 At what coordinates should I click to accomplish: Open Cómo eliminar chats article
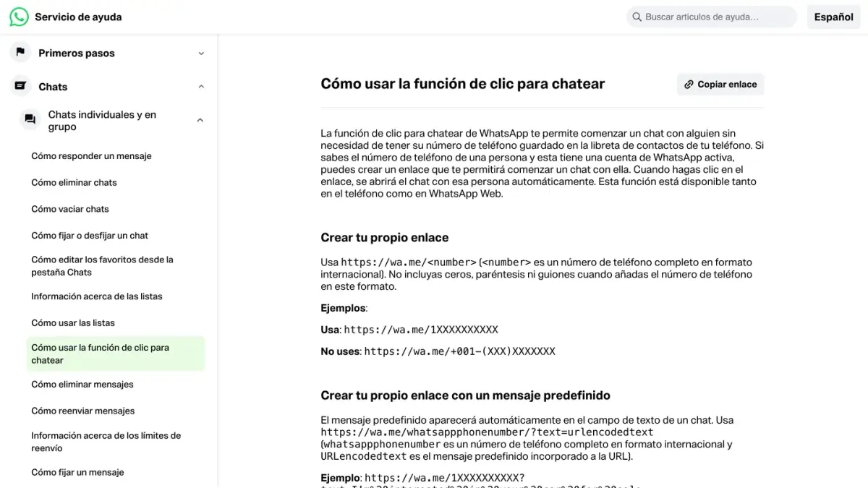(74, 183)
